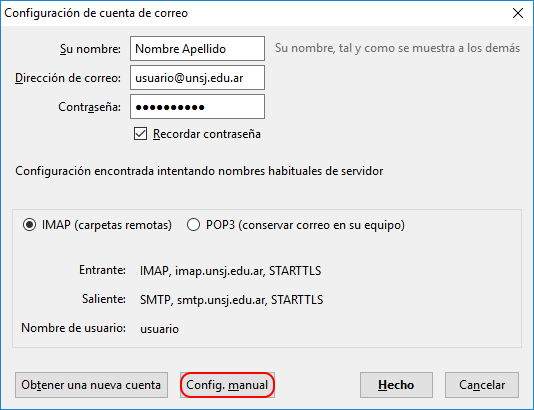The image size is (534, 410).
Task: Uncheck the Recordar contraseña checkbox
Action: pos(140,134)
